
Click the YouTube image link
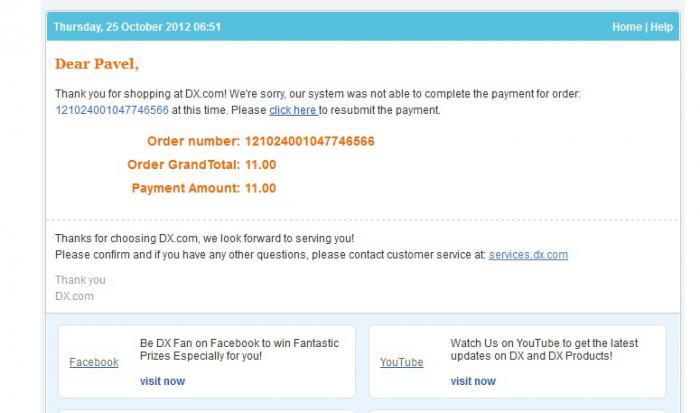tap(401, 362)
